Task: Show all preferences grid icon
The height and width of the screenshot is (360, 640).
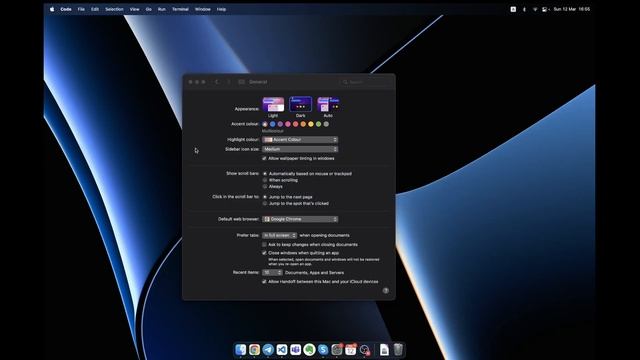Action: pyautogui.click(x=242, y=82)
